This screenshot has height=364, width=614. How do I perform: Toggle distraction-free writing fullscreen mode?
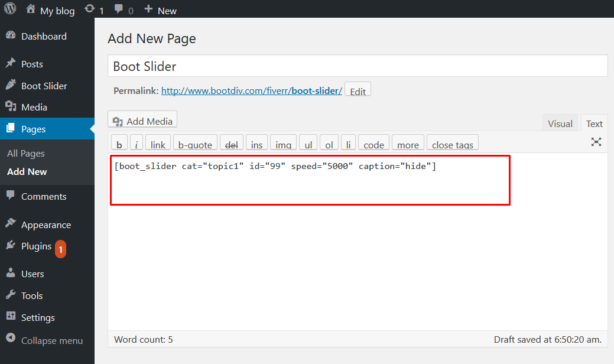click(596, 142)
